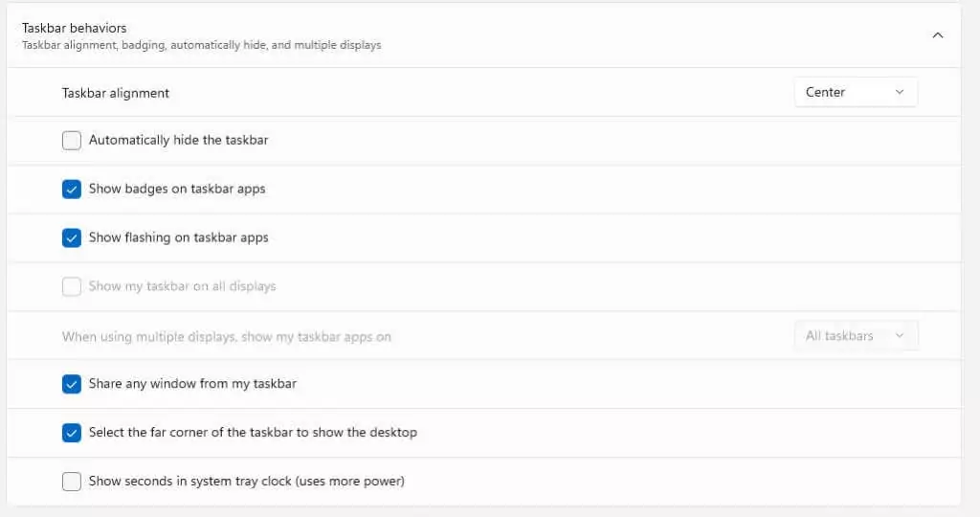Click the 'Show flashing on taskbar apps' label text
Image resolution: width=980 pixels, height=517 pixels.
(x=178, y=237)
